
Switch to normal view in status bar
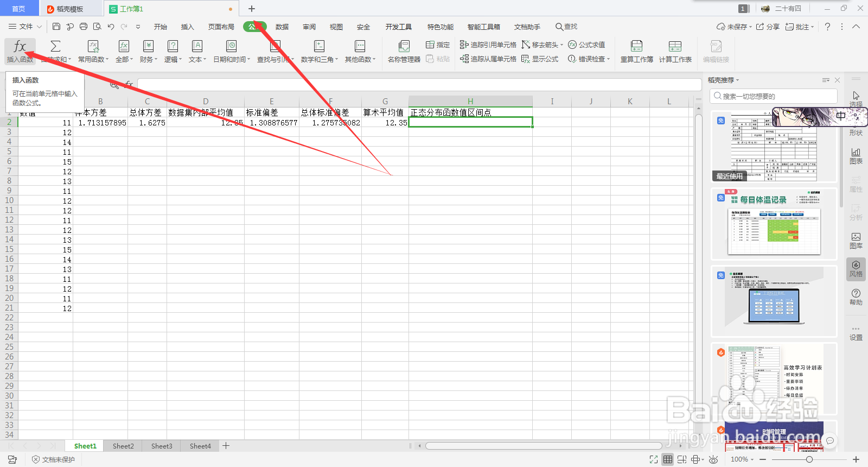(668, 459)
